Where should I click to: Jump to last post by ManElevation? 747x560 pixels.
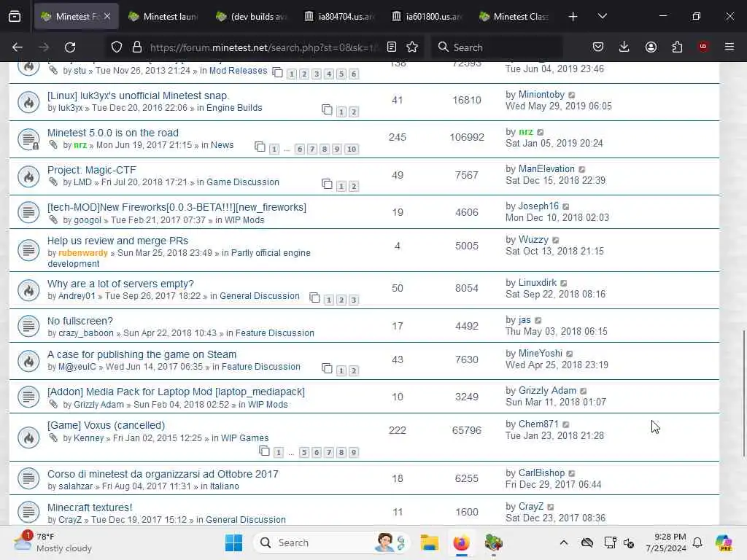click(581, 169)
